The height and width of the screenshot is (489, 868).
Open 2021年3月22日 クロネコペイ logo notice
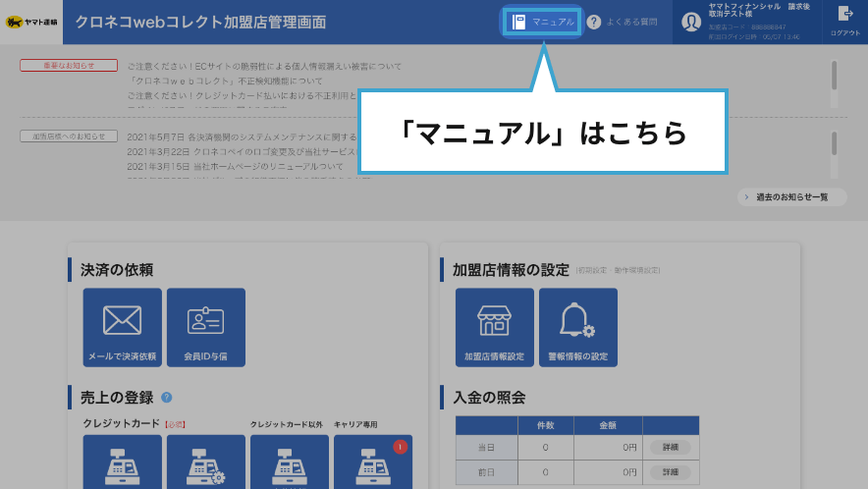(x=242, y=152)
